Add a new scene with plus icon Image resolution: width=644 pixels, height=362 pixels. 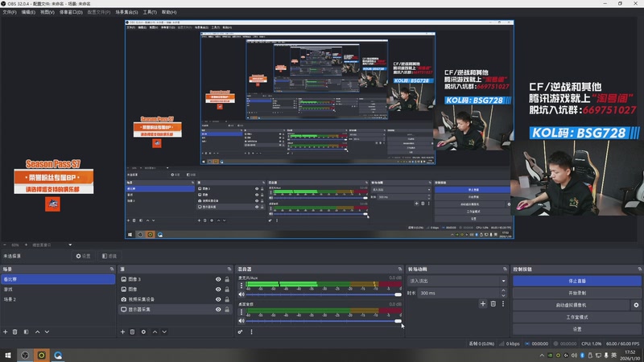tap(6, 331)
